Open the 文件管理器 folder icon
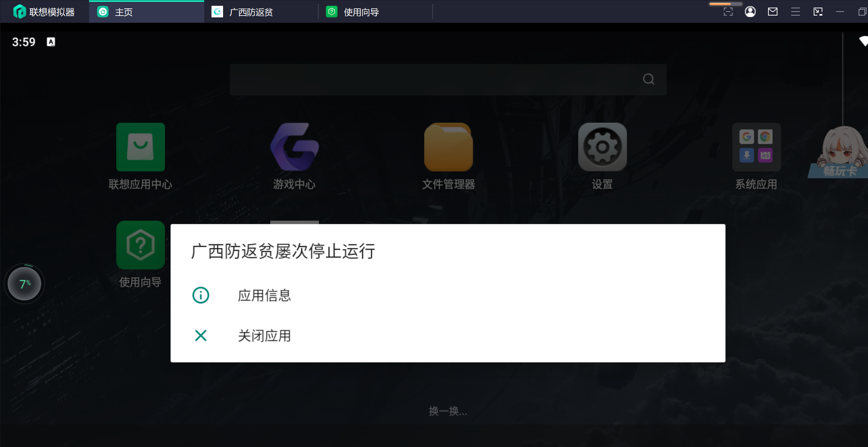The width and height of the screenshot is (868, 447). pyautogui.click(x=448, y=147)
